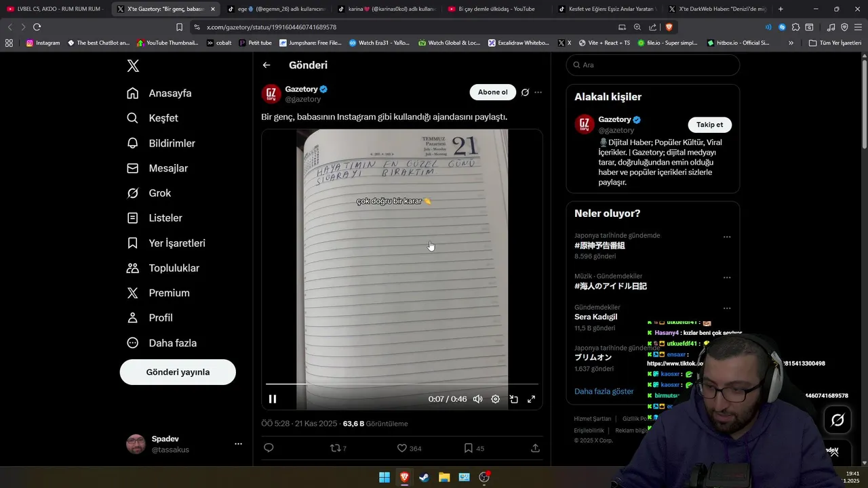
Task: Open the Erişilebilirlik footer link
Action: pyautogui.click(x=589, y=430)
